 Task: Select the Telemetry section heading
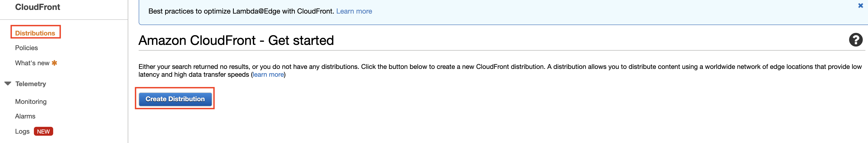click(31, 84)
